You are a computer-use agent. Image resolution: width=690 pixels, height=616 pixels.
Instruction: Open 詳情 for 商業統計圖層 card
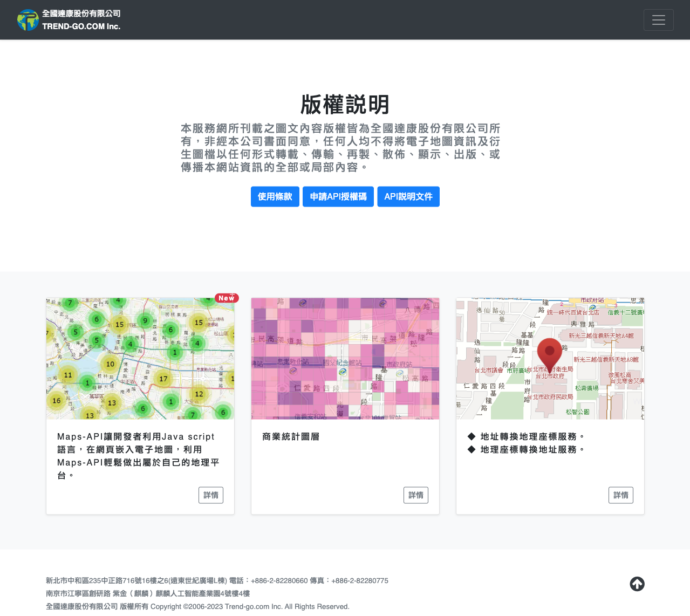pyautogui.click(x=415, y=495)
